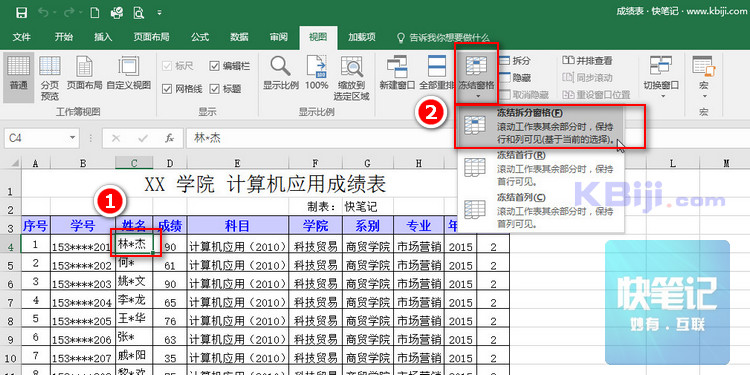The width and height of the screenshot is (750, 375).
Task: Select column E header
Action: pos(238,164)
